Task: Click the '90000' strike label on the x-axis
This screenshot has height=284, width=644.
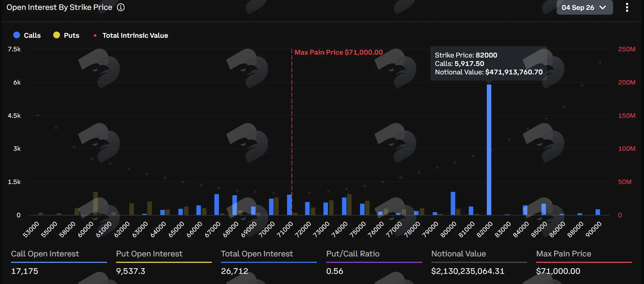Action: point(593,229)
